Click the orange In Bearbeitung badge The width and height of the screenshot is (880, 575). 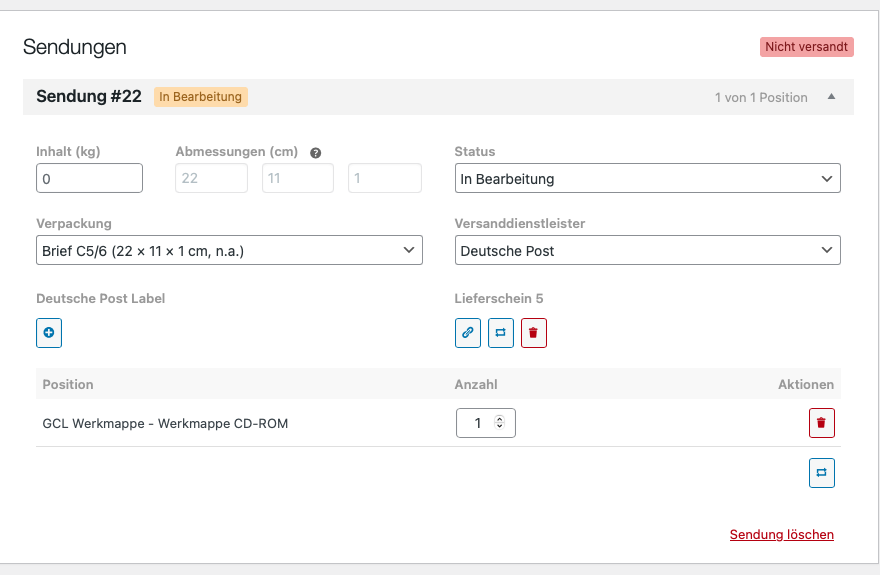point(201,97)
